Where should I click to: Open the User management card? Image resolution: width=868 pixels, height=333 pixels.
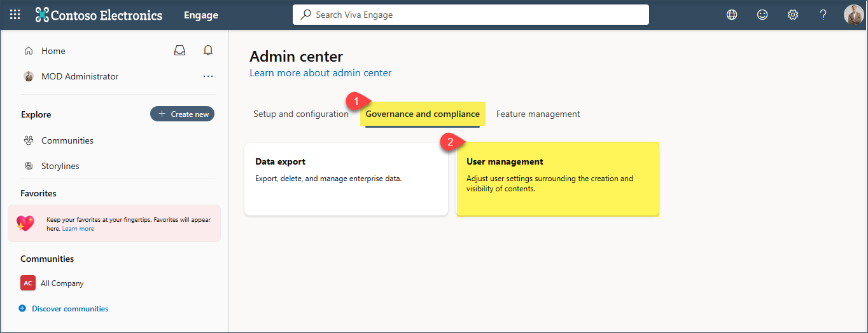click(557, 179)
